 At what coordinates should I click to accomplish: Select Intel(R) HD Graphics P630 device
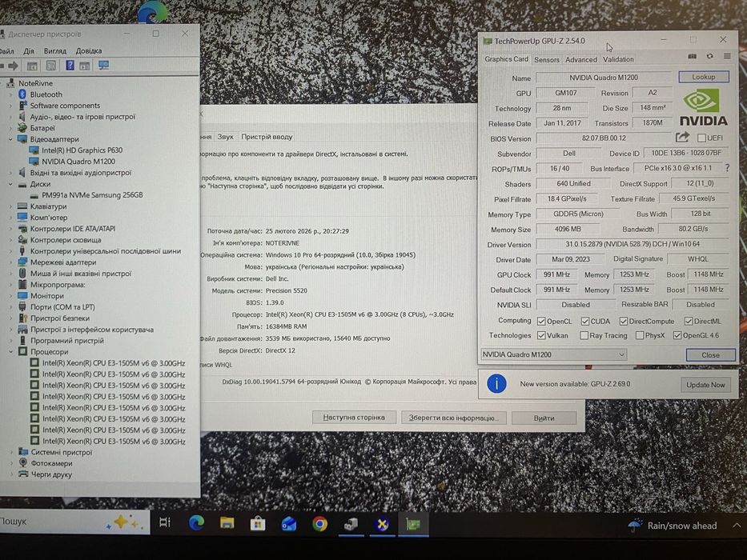[82, 150]
